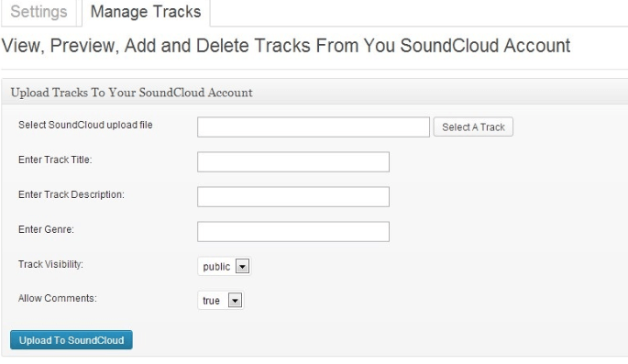This screenshot has height=364, width=628.
Task: Click the Enter Track Title label
Action: click(55, 160)
